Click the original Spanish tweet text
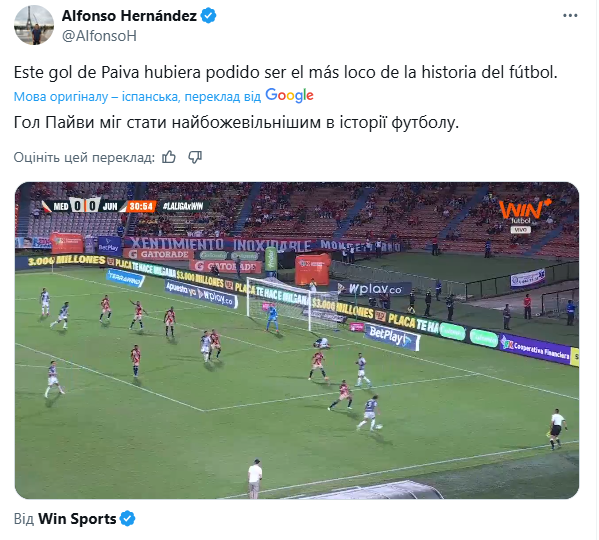 pyautogui.click(x=285, y=72)
